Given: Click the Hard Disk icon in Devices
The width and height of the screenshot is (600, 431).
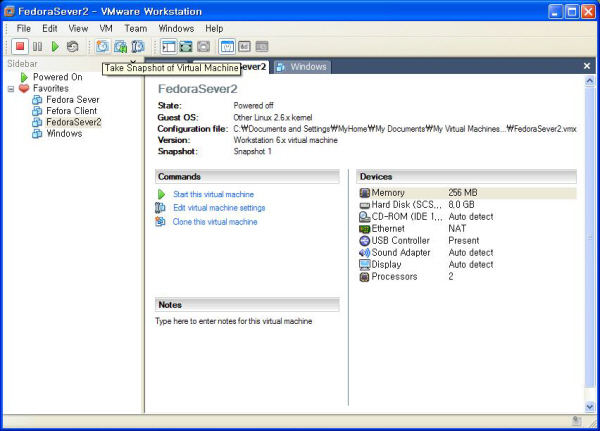Looking at the screenshot, I should (365, 205).
